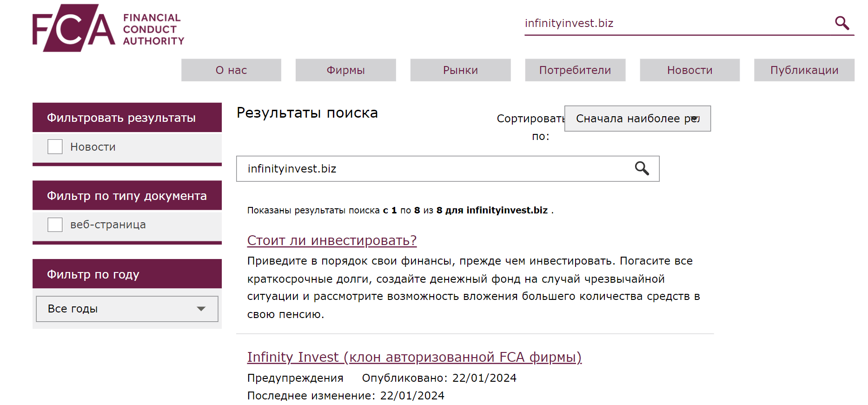The height and width of the screenshot is (405, 868).
Task: Tick the веб-страница document type checkbox
Action: coord(55,225)
